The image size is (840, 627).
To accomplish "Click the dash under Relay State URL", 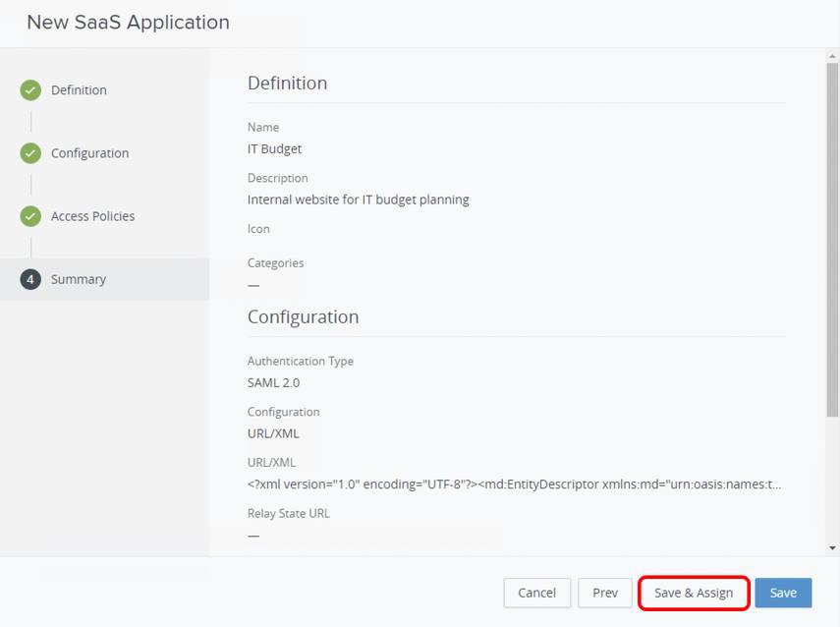I will (x=252, y=535).
